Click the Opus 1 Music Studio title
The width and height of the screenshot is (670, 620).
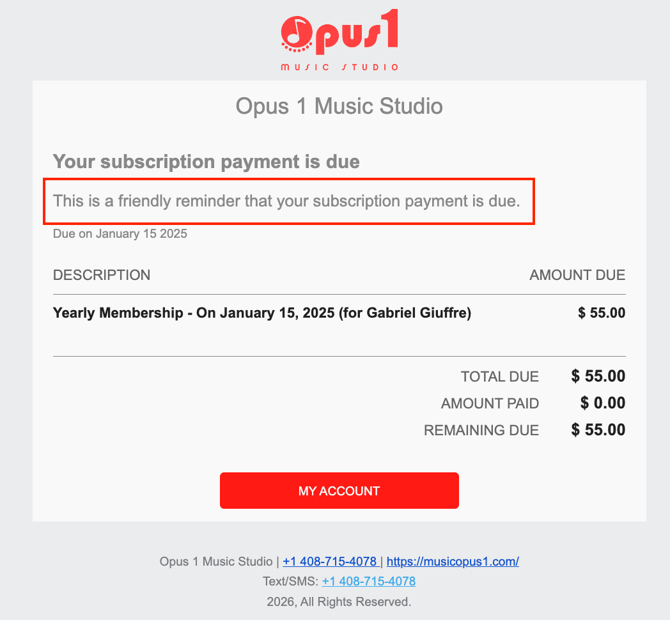tap(339, 106)
